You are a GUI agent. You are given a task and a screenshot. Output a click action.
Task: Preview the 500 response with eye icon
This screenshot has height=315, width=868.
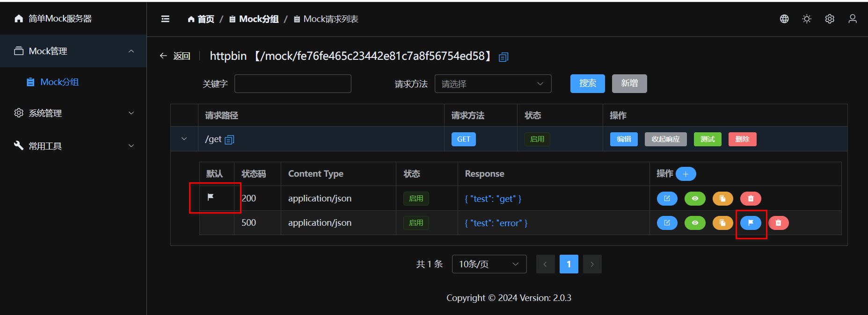[x=695, y=223]
